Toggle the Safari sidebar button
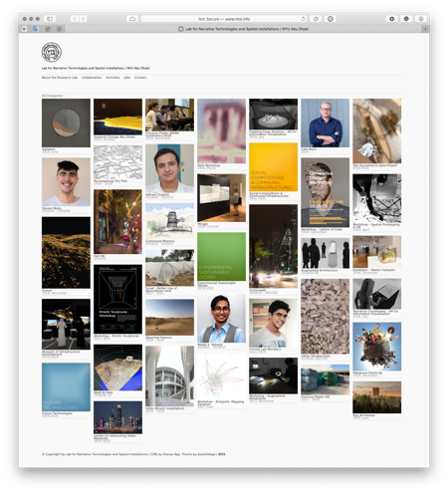The width and height of the screenshot is (448, 492). (x=50, y=19)
